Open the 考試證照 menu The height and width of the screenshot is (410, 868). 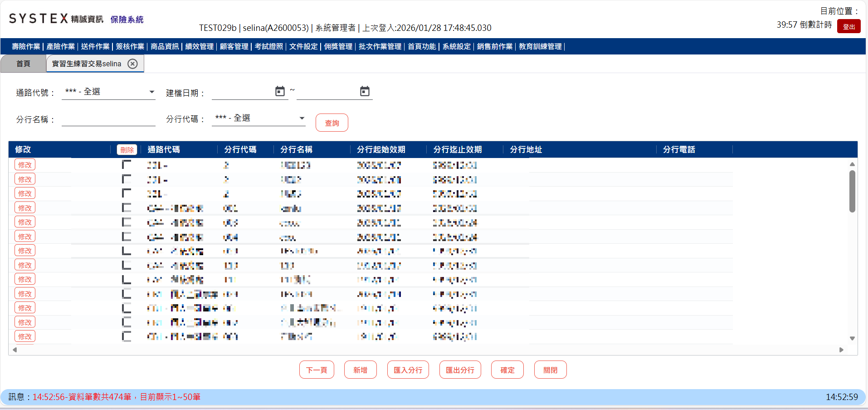268,46
